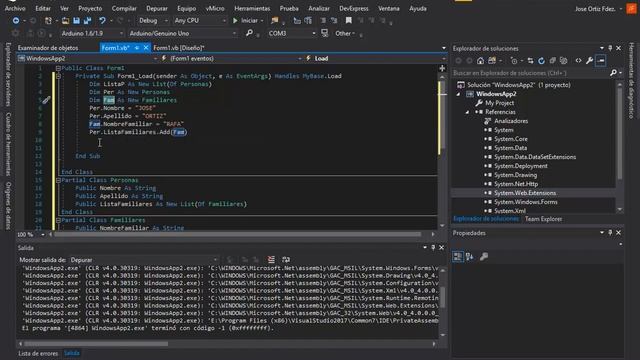Viewport: 640px width, 360px height.
Task: Click the View Code icon in Solution Explorer
Action: click(x=578, y=61)
